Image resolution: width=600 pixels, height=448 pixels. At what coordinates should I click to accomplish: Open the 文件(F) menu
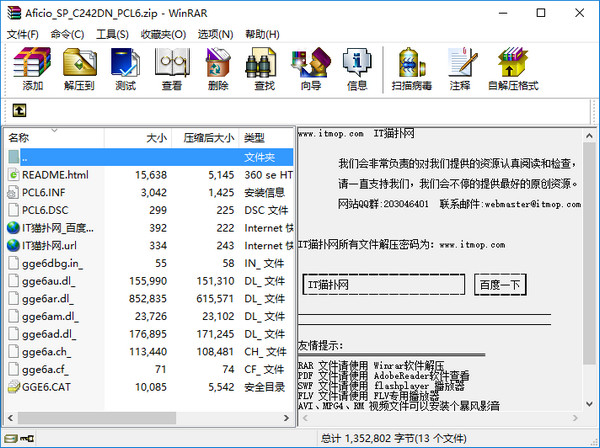pyautogui.click(x=23, y=34)
